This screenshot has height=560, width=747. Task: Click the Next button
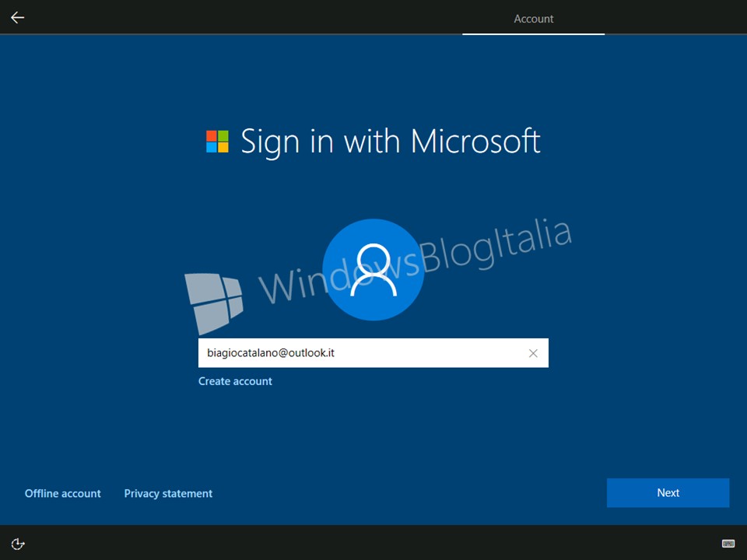[668, 492]
